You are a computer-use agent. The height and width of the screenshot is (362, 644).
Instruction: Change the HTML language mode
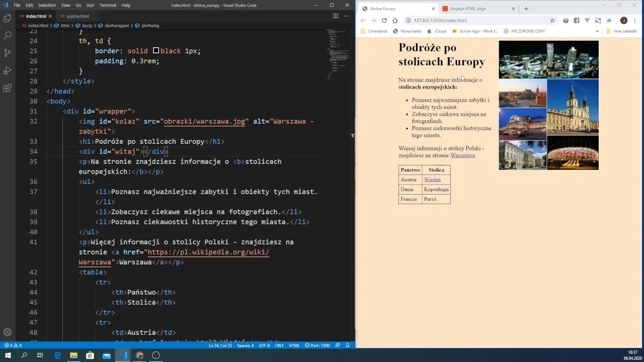(x=294, y=345)
